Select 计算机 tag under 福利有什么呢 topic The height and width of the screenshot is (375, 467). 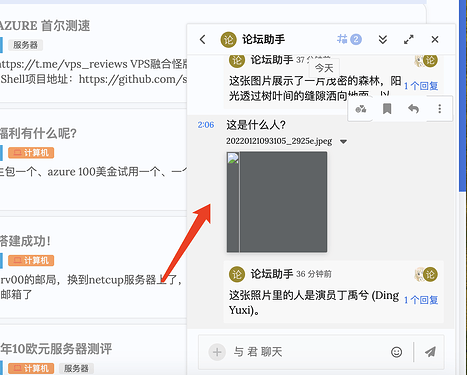coord(31,153)
